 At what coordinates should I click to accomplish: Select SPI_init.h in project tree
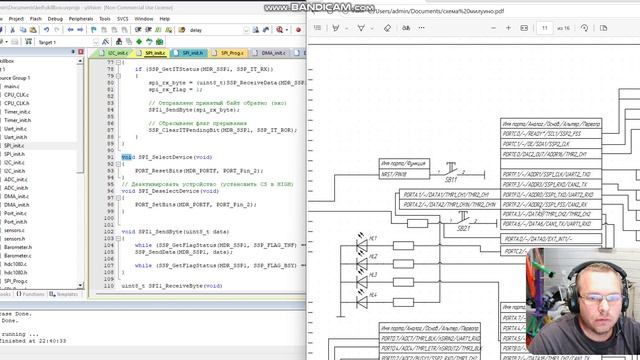(x=14, y=154)
